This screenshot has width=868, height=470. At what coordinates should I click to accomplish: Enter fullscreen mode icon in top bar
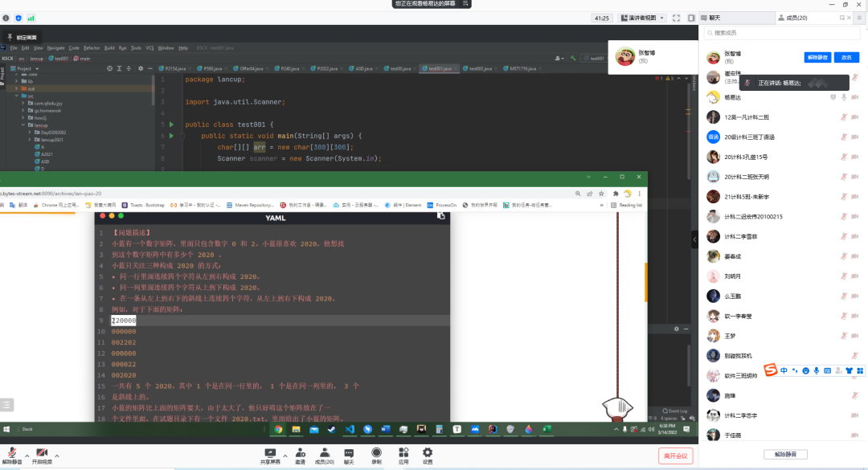pyautogui.click(x=677, y=18)
